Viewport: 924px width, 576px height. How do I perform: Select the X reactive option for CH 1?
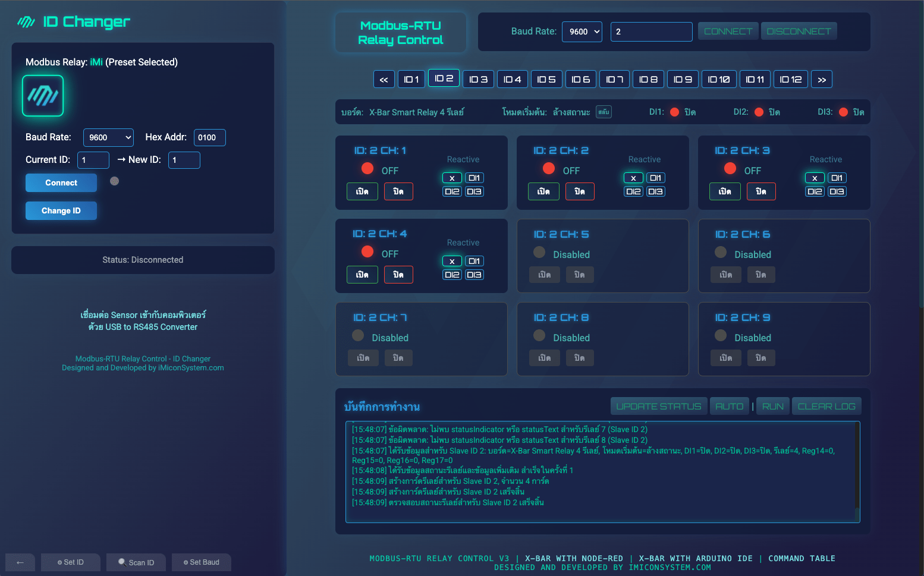(x=452, y=178)
